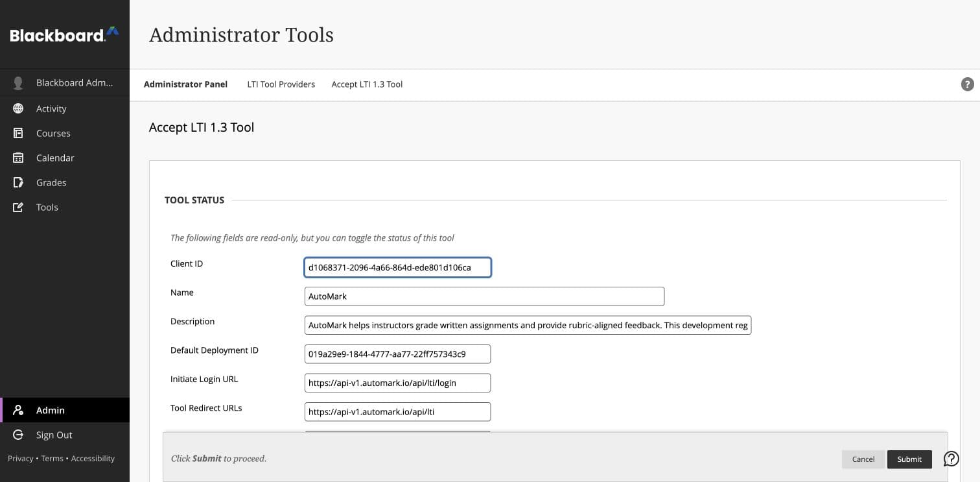Click the 'Click Submit to proceed' text
Image resolution: width=980 pixels, height=482 pixels.
pos(218,459)
